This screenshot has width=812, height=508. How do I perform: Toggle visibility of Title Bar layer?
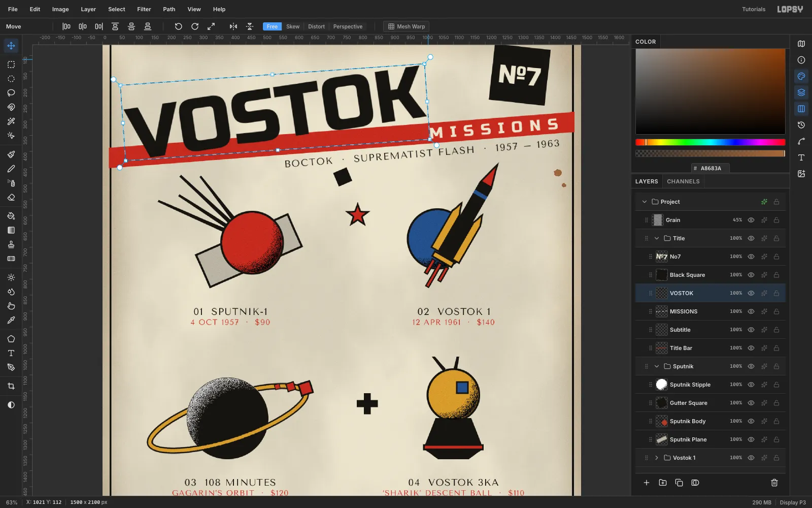751,348
